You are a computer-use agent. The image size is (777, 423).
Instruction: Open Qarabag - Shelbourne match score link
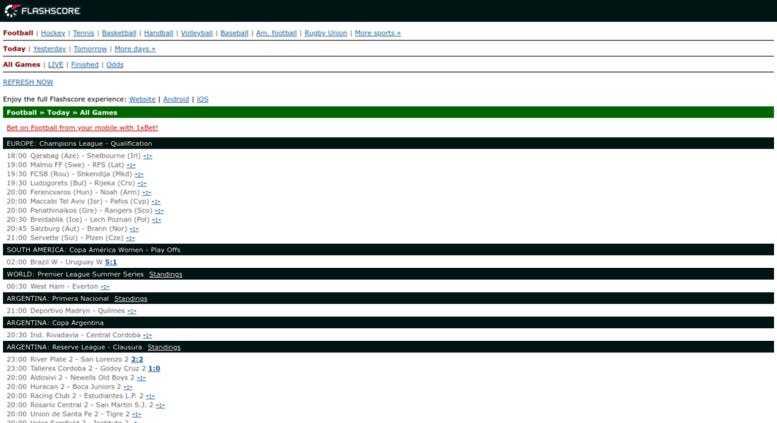click(148, 156)
